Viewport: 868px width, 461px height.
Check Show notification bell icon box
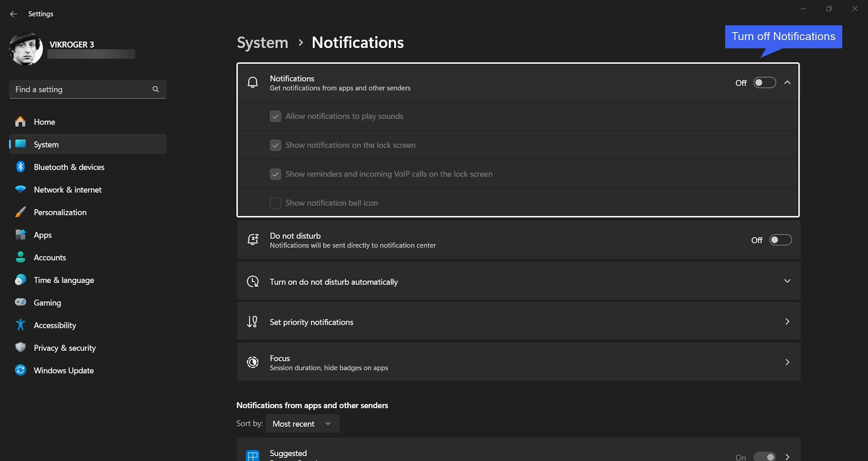[x=275, y=203]
